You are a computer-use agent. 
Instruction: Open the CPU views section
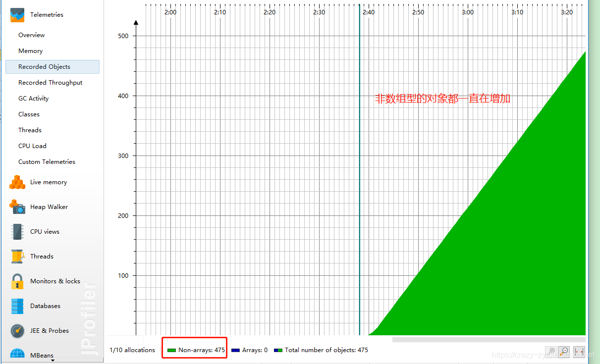coord(45,232)
